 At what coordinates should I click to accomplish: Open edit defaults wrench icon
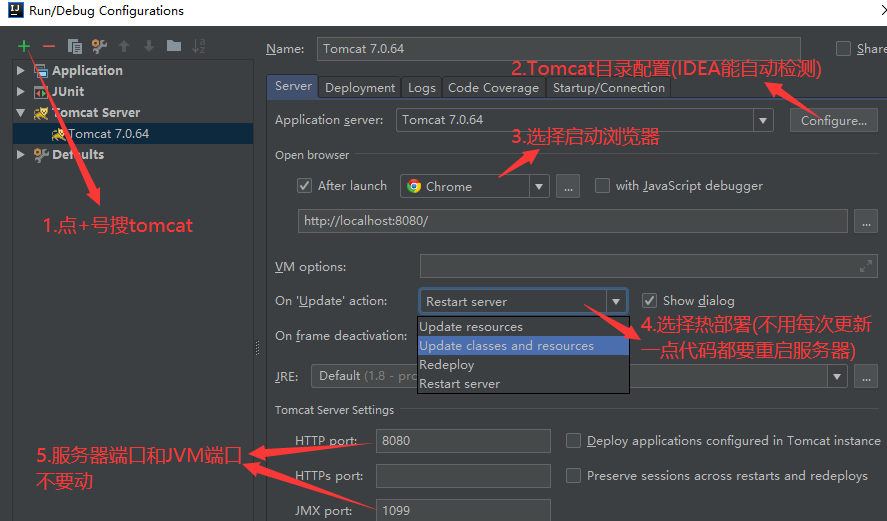point(99,46)
